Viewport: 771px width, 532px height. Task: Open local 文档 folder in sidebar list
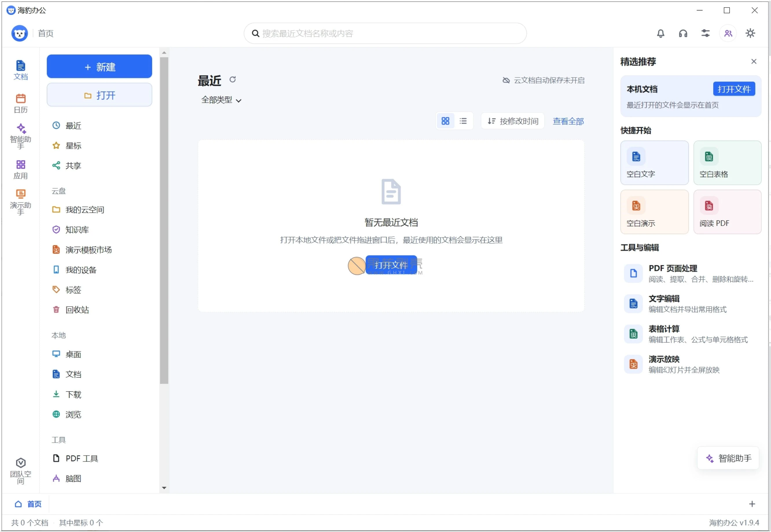tap(99, 374)
